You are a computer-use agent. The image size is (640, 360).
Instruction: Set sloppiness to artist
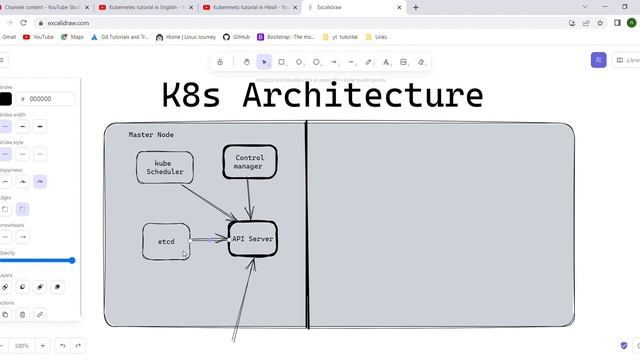pos(22,182)
